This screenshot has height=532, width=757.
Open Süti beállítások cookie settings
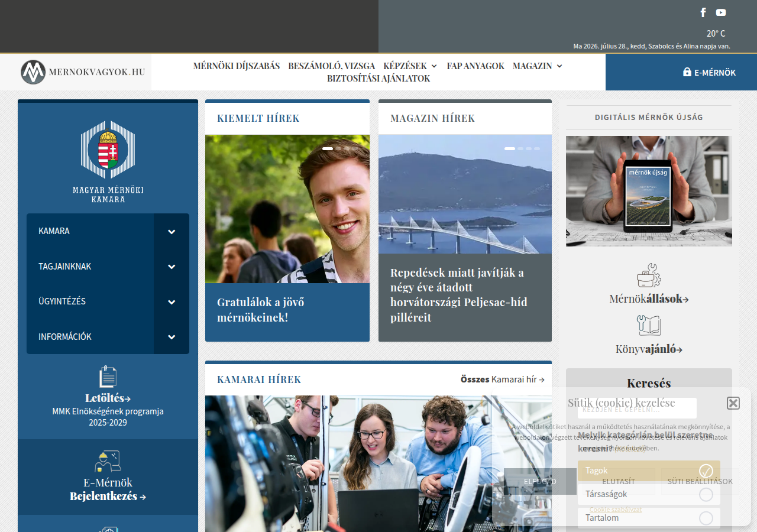[700, 481]
